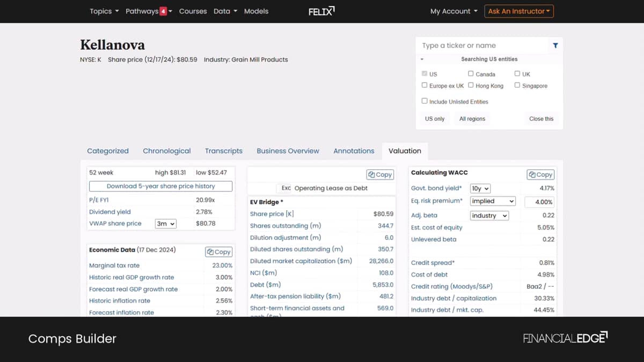Open Eq. risk premium implied dropdown
The image size is (644, 362).
pos(493,201)
